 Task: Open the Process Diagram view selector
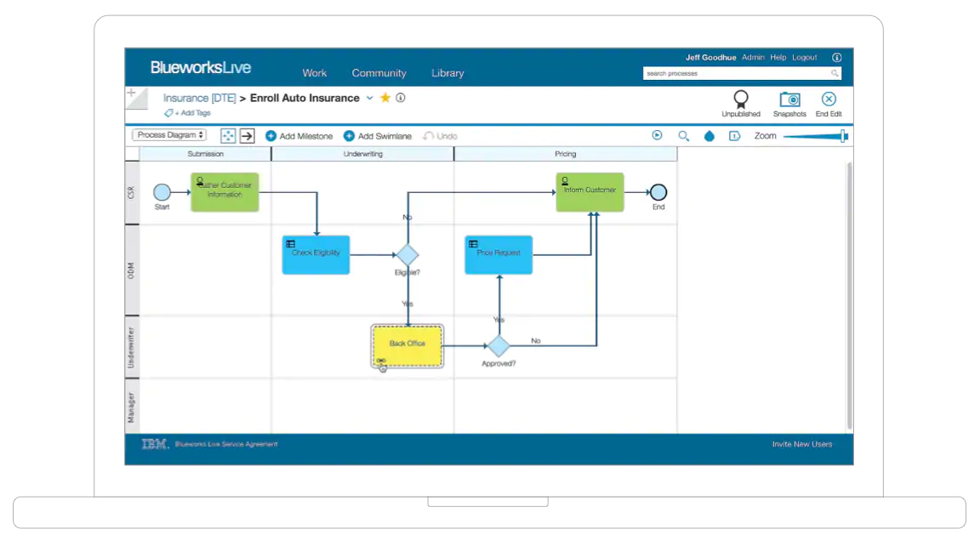pos(168,135)
